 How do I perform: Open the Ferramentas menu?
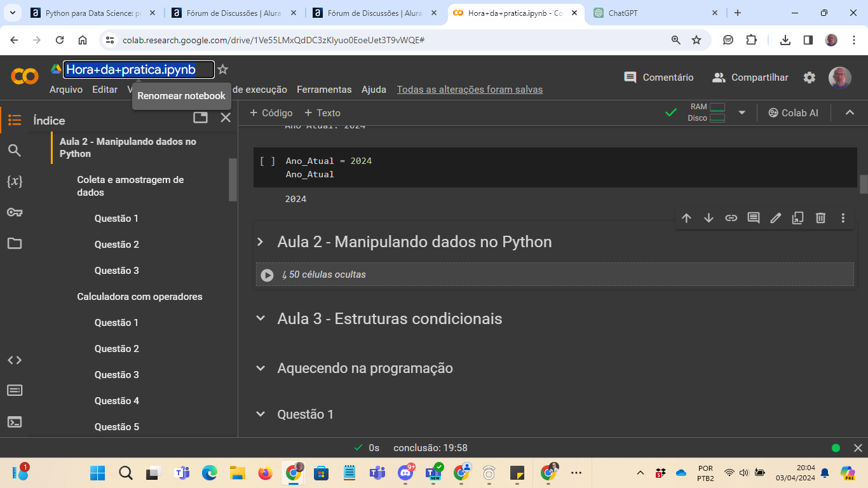point(324,90)
